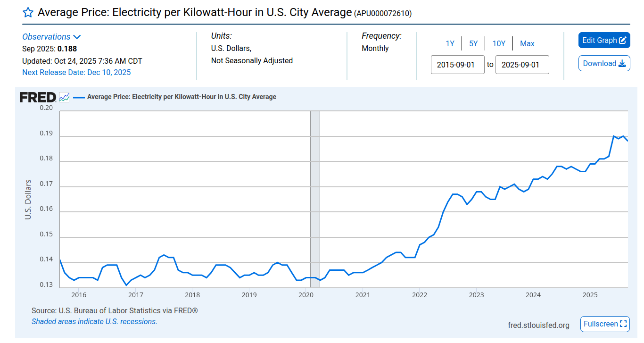Select the 1Y range
The image size is (644, 343).
pos(450,44)
